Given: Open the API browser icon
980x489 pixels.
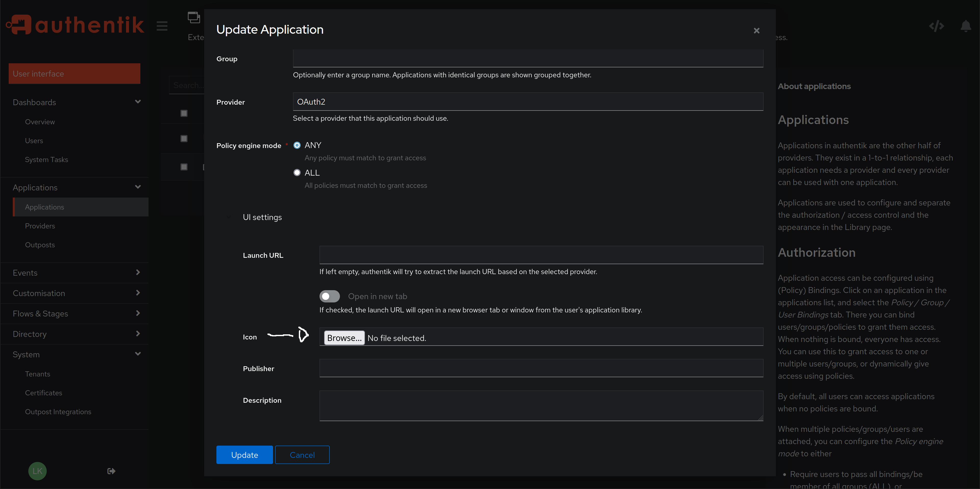Looking at the screenshot, I should tap(936, 26).
